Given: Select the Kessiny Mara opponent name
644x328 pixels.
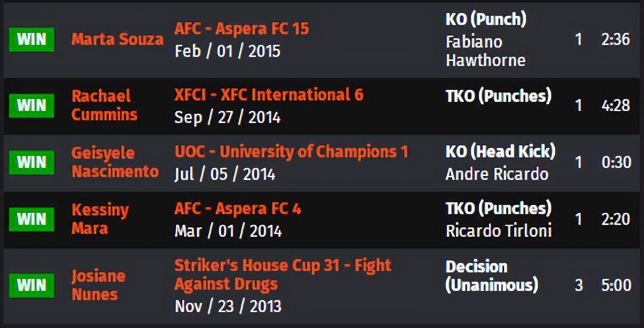Looking at the screenshot, I should tap(100, 219).
